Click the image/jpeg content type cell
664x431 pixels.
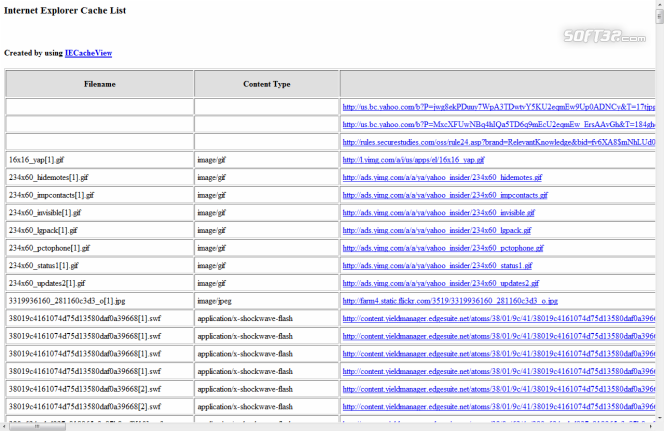(266, 301)
